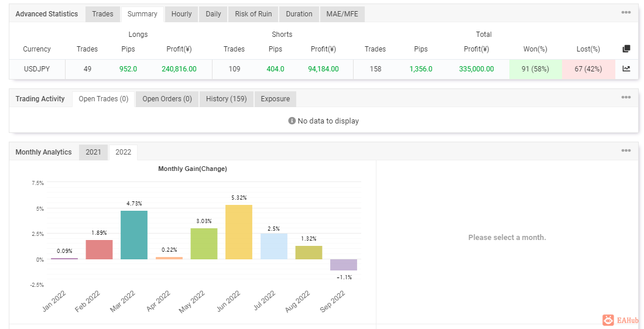This screenshot has height=329, width=644.
Task: Open Trading Activity three-dot options menu
Action: [x=626, y=98]
